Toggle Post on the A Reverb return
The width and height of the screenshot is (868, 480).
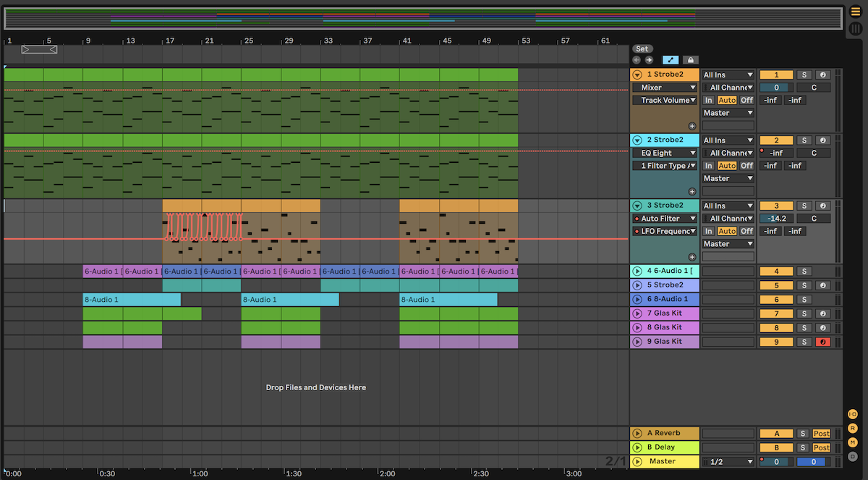(x=822, y=434)
